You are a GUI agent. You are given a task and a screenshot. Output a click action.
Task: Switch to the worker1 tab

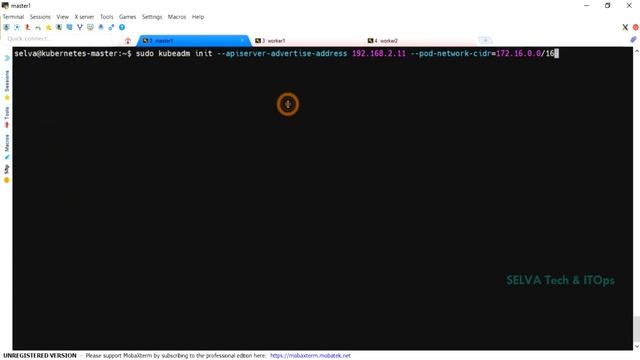coord(306,41)
